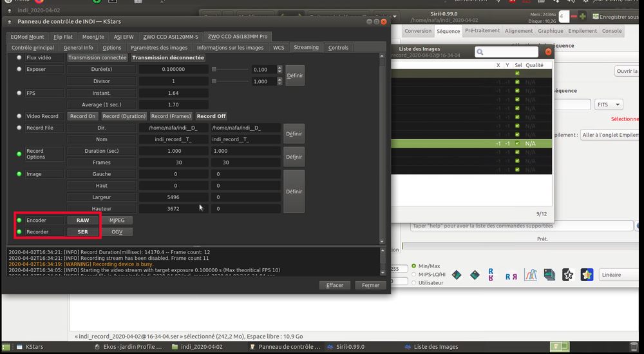
Task: Click search magnifier in Liste des Images
Action: click(480, 52)
